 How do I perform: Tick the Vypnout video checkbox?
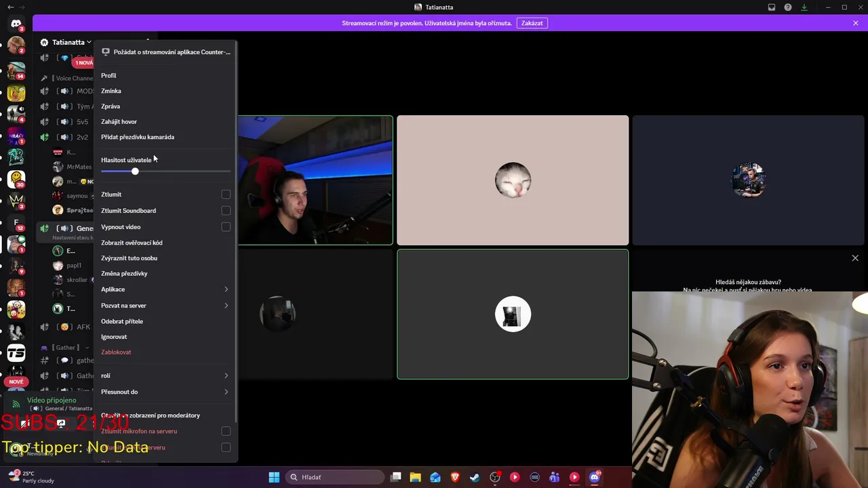tap(226, 227)
